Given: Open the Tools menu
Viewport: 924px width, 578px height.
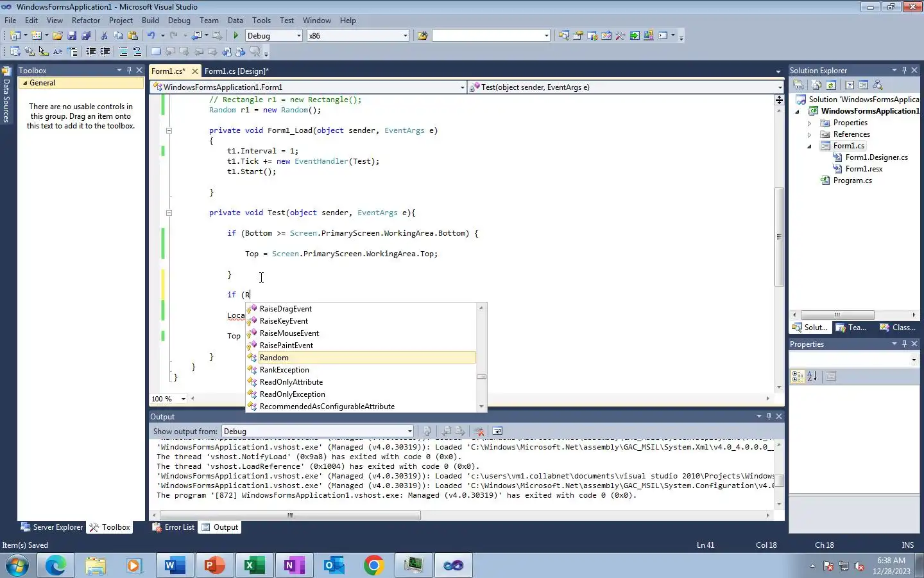Looking at the screenshot, I should (261, 21).
